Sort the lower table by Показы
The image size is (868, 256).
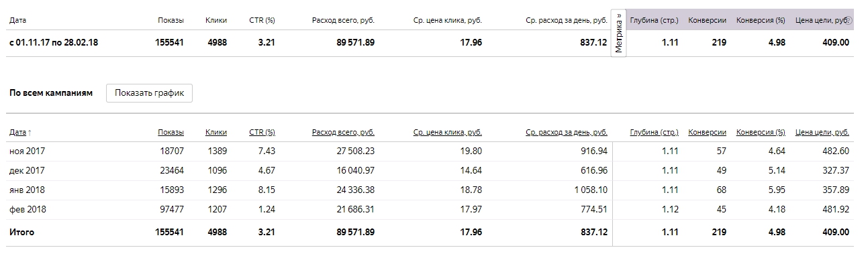pyautogui.click(x=171, y=132)
